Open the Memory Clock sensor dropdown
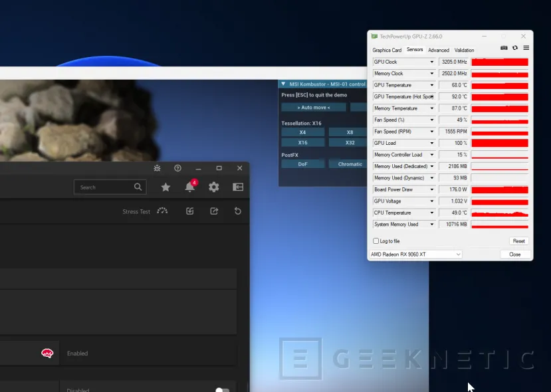Viewport: 551px width, 392px height. point(432,73)
